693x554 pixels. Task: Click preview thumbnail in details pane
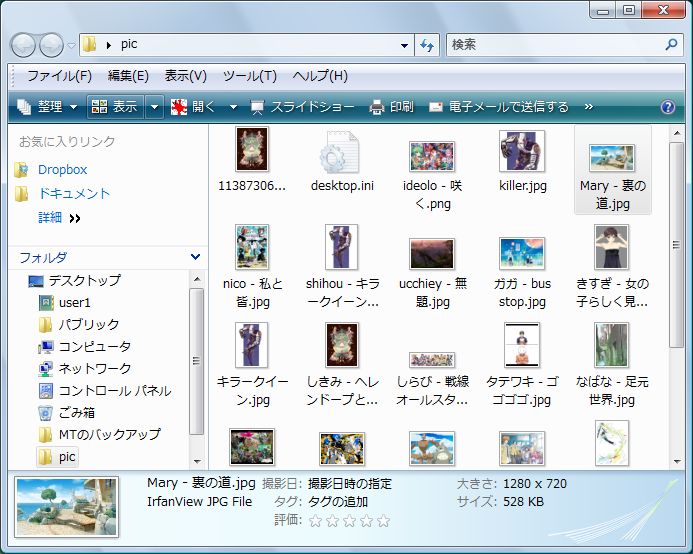(x=66, y=507)
